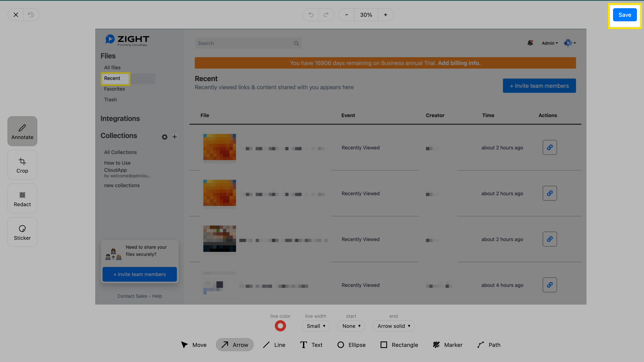
Task: Zoom out with the minus button
Action: (346, 15)
